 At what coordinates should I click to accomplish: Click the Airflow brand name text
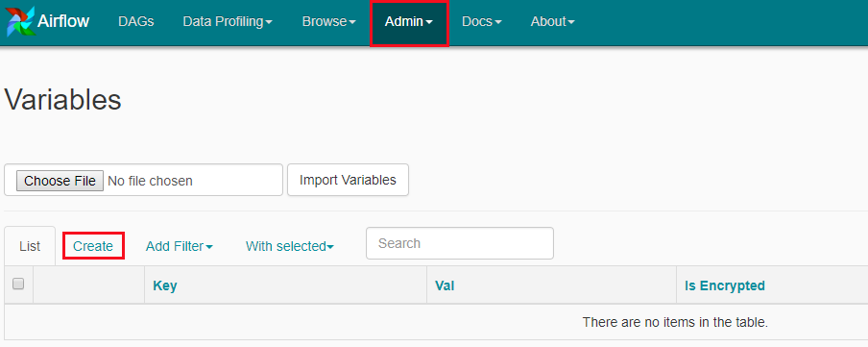[63, 21]
